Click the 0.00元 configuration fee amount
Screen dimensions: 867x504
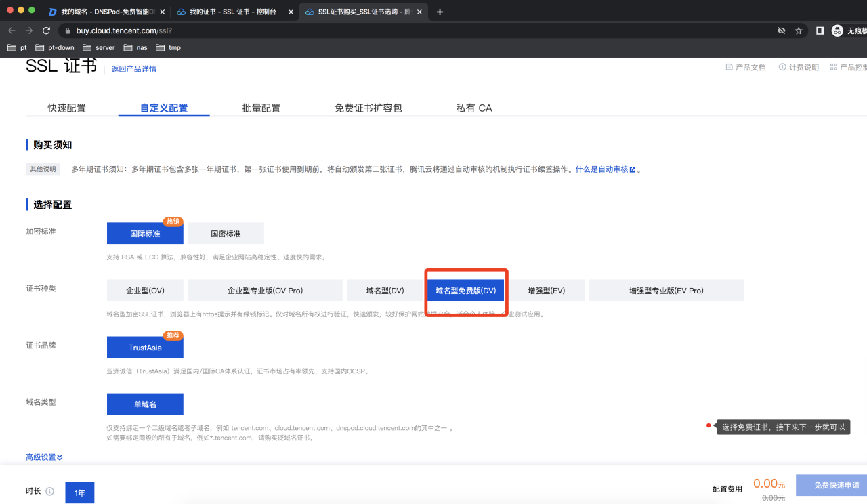point(769,484)
